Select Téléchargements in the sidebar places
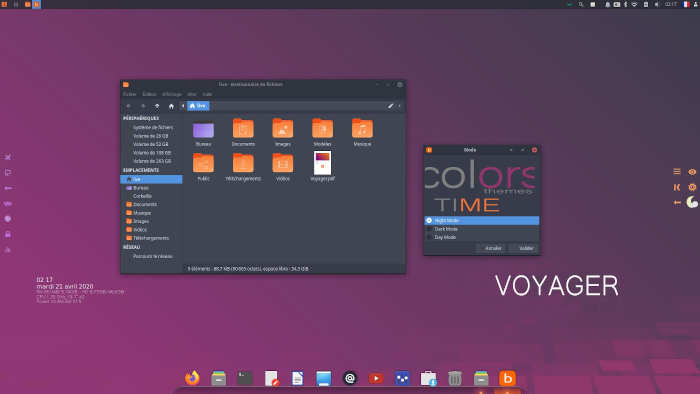 (151, 238)
